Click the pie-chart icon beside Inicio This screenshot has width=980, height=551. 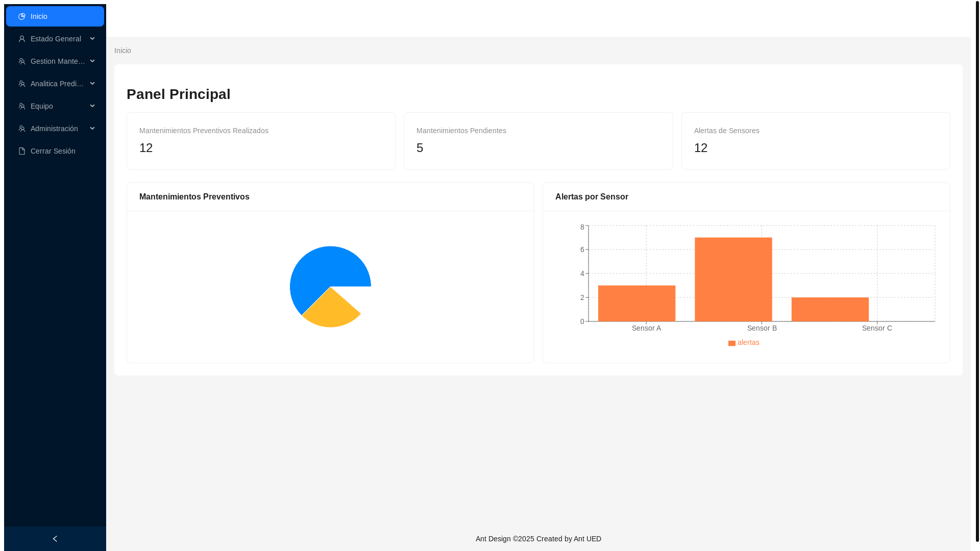pyautogui.click(x=22, y=16)
